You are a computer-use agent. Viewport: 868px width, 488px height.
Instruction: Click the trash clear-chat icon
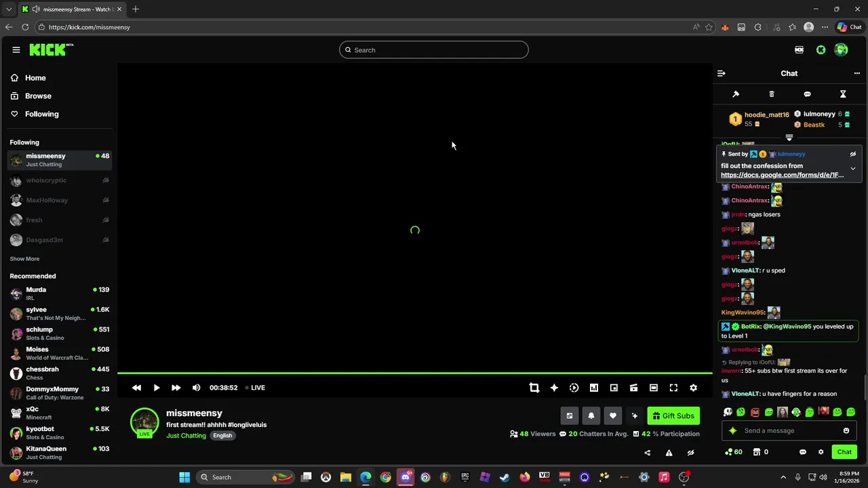coord(772,94)
